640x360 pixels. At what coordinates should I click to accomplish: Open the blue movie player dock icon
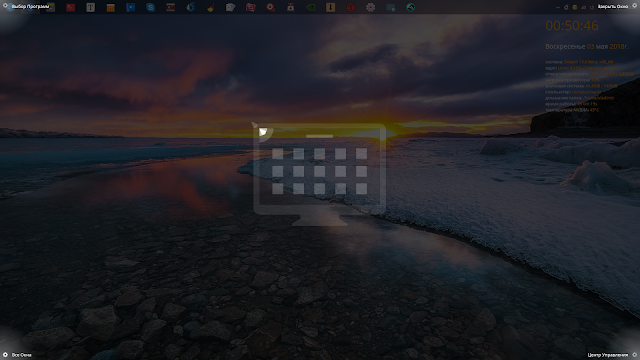pos(131,7)
